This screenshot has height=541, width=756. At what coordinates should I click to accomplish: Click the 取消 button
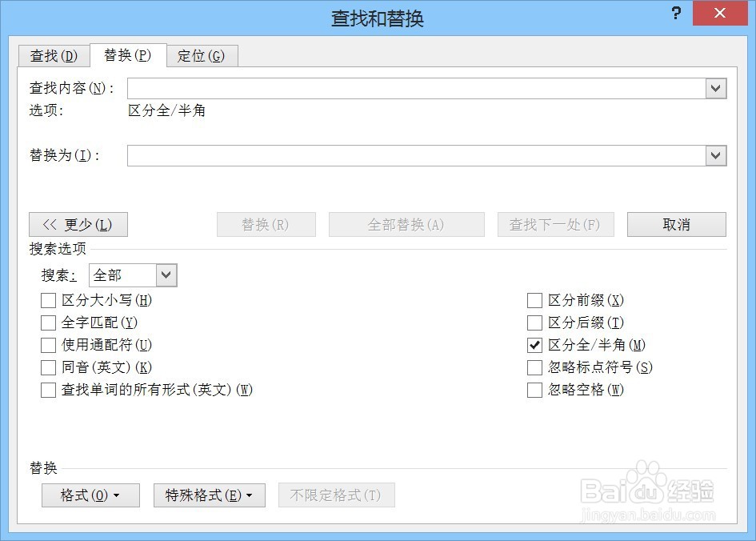pos(677,225)
